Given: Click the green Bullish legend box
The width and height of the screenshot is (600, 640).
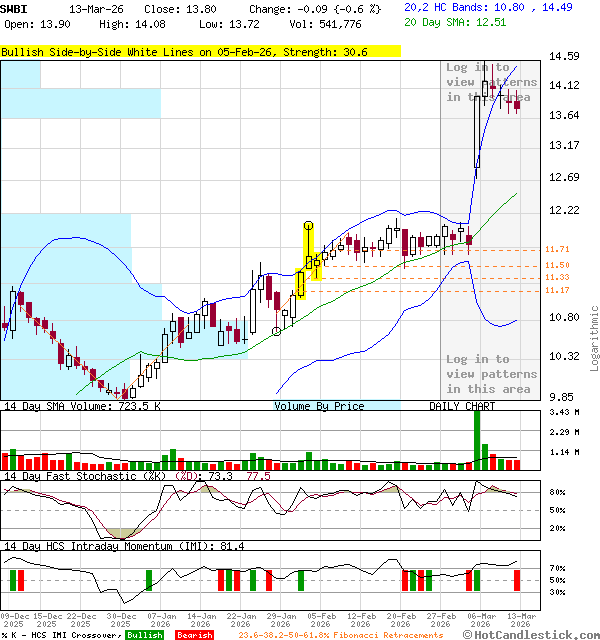Looking at the screenshot, I should (144, 635).
